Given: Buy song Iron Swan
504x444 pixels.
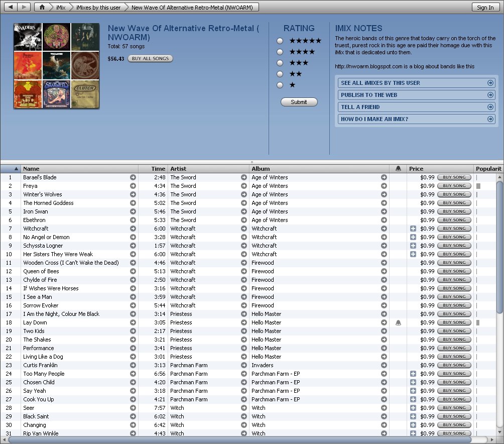Looking at the screenshot, I should [x=454, y=211].
